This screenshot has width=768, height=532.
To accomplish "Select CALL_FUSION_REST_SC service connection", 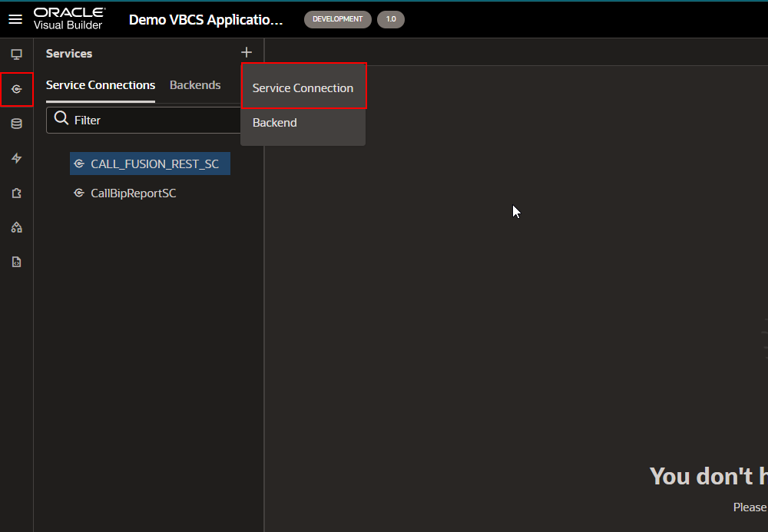I will click(x=150, y=164).
